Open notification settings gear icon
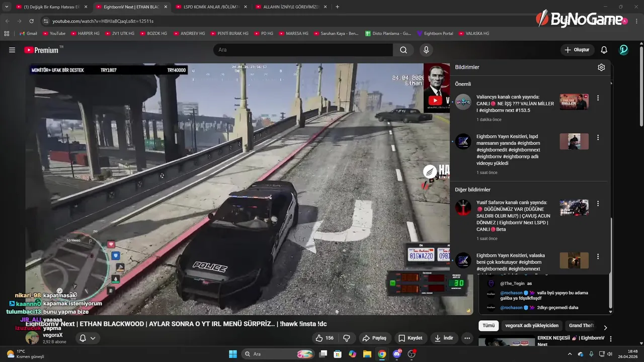The height and width of the screenshot is (362, 644). point(601,67)
